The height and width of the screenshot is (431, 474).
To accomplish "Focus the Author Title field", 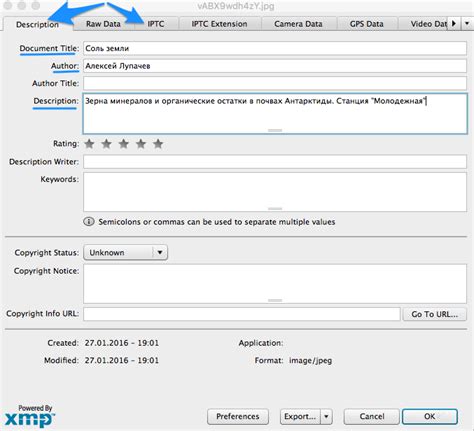I will pos(275,83).
